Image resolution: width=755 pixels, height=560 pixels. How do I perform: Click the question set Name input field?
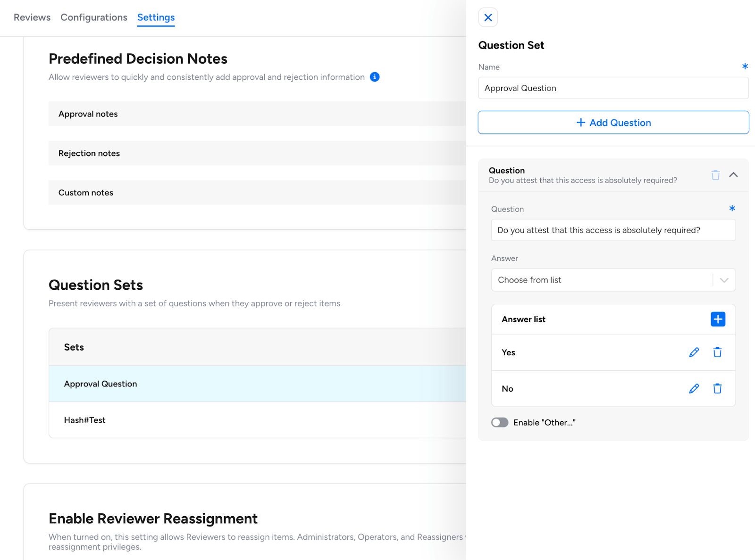(613, 88)
